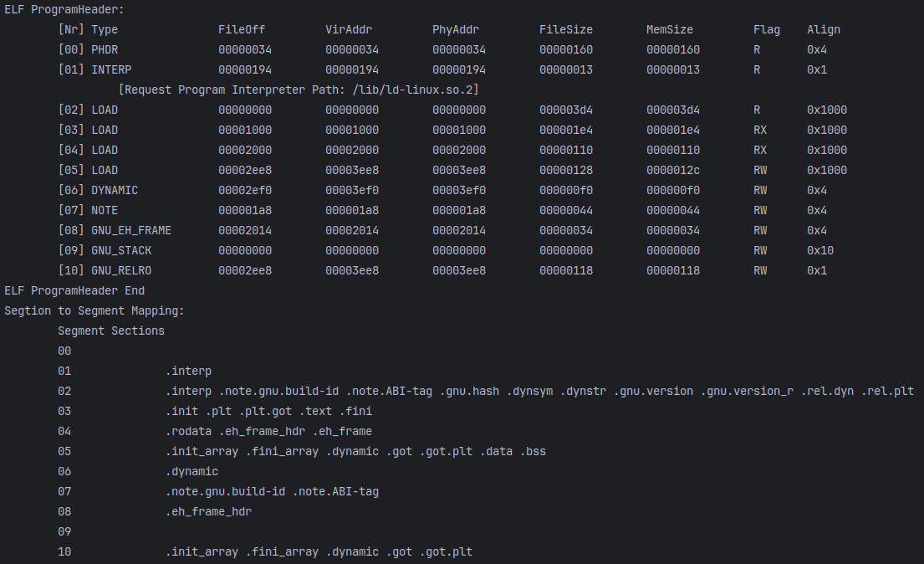Select the .bss section name
Image resolution: width=924 pixels, height=564 pixels.
(533, 451)
